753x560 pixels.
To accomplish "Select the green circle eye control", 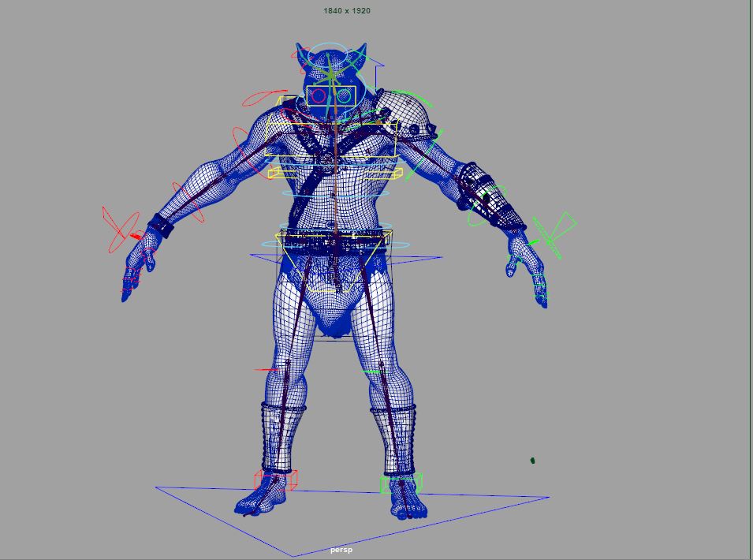I will click(344, 96).
